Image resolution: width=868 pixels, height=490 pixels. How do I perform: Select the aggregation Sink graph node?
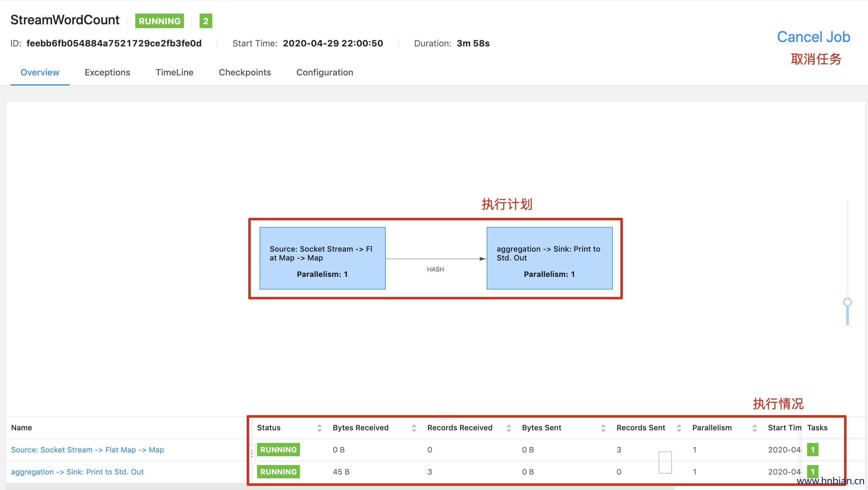549,258
